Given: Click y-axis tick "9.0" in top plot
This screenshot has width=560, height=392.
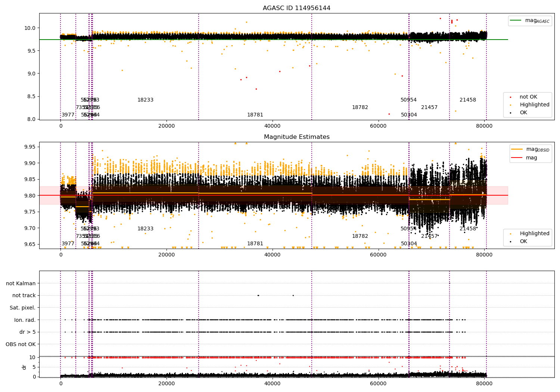Looking at the screenshot, I should coord(31,74).
